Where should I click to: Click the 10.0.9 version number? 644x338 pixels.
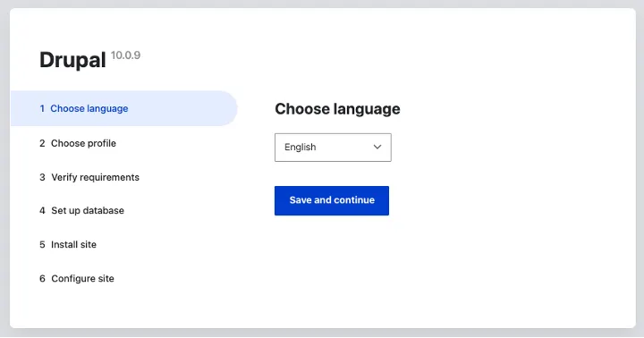coord(125,55)
